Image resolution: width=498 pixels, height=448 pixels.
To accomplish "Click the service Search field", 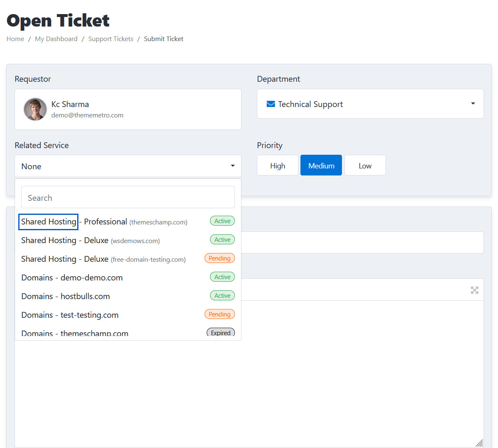I will tap(128, 197).
